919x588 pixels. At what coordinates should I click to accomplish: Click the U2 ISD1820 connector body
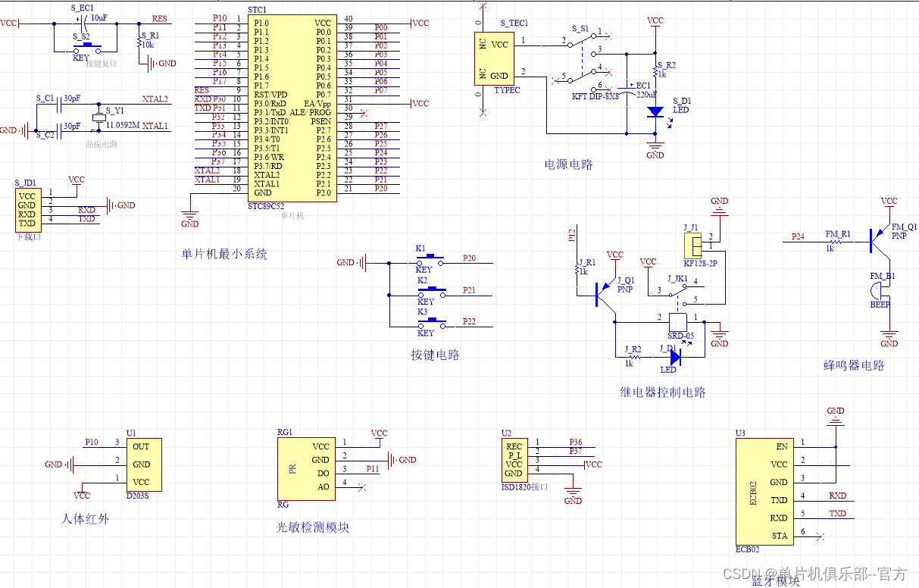pyautogui.click(x=513, y=461)
